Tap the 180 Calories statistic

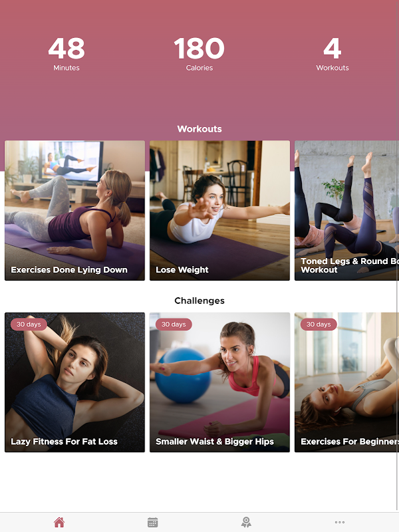[199, 54]
